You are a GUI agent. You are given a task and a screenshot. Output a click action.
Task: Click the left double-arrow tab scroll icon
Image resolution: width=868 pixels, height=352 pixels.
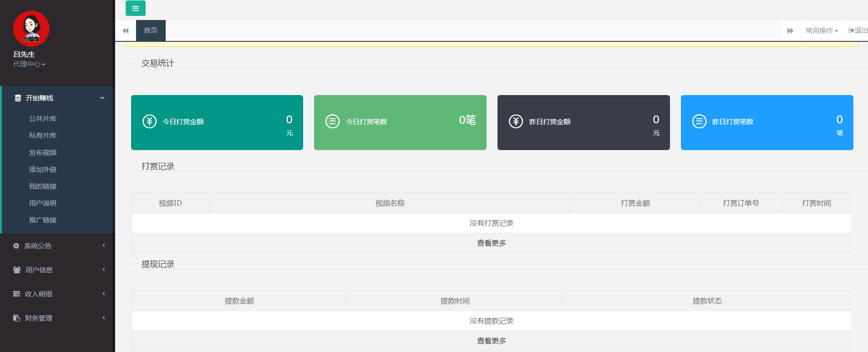(x=126, y=30)
